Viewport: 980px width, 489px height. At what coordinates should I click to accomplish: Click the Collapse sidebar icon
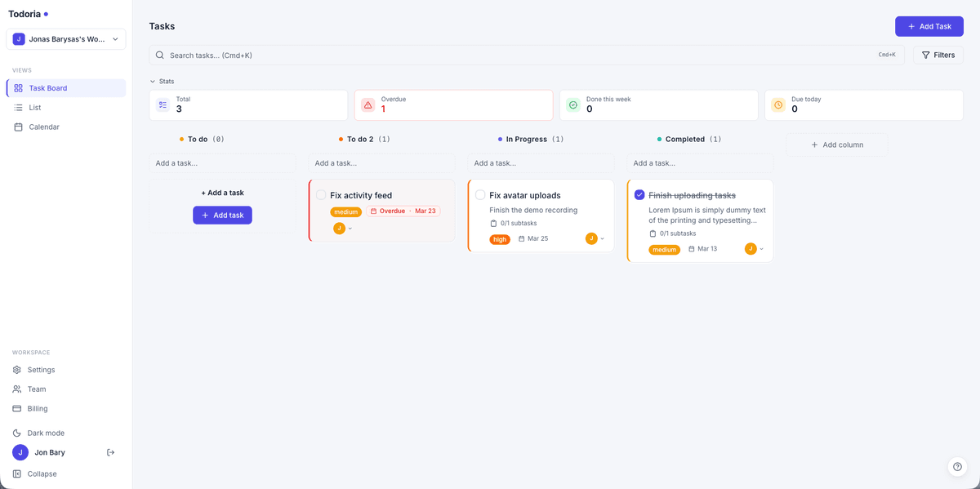(18, 473)
